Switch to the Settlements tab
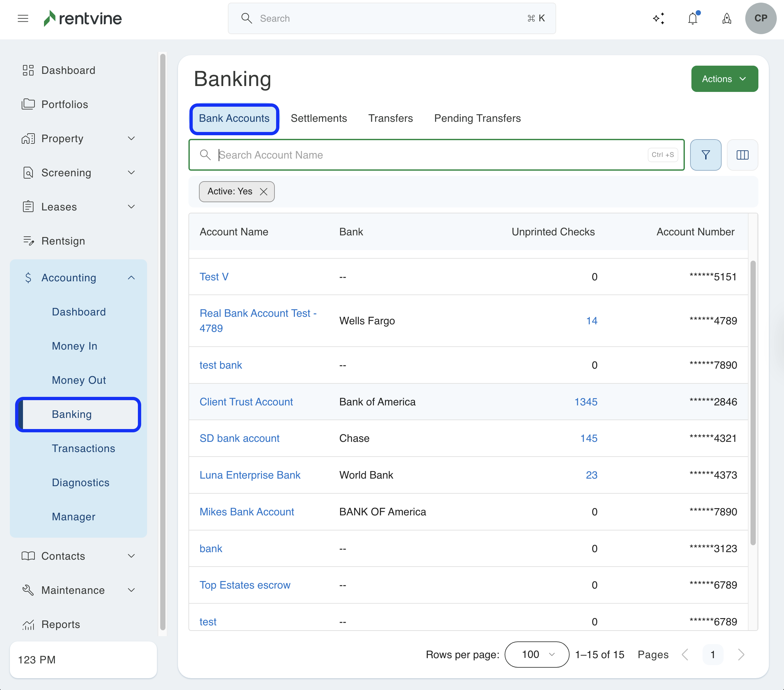This screenshot has width=784, height=690. click(x=318, y=119)
